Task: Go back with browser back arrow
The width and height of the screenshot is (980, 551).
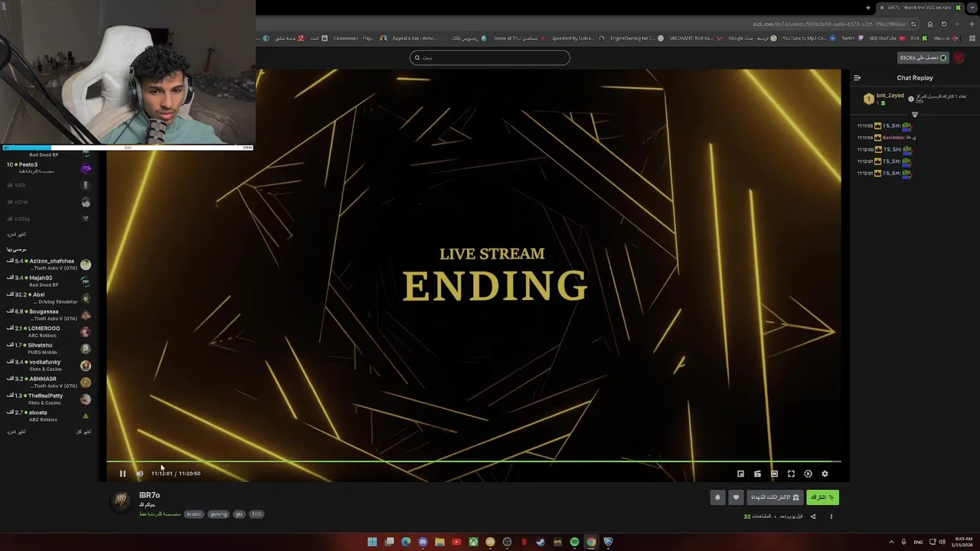Action: (x=972, y=24)
